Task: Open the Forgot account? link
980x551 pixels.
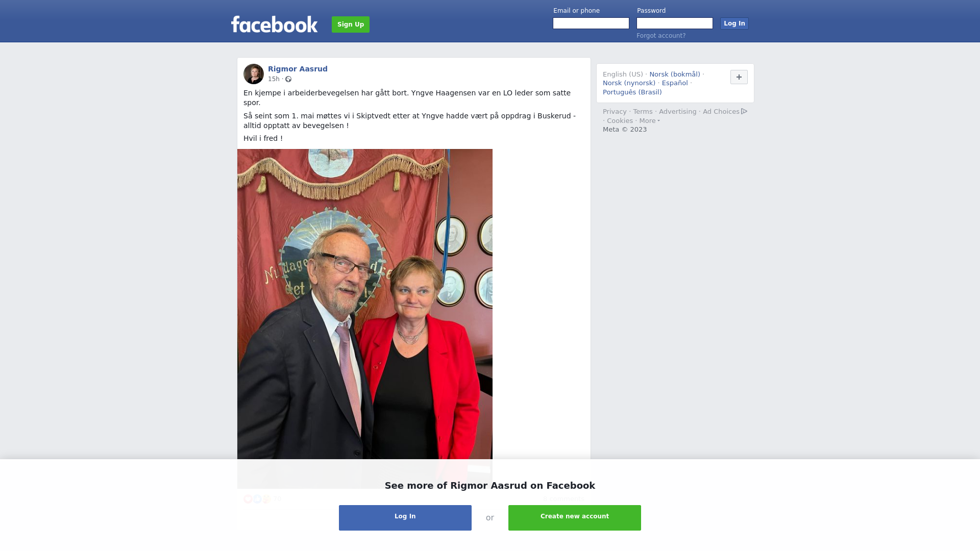Action: 661,36
